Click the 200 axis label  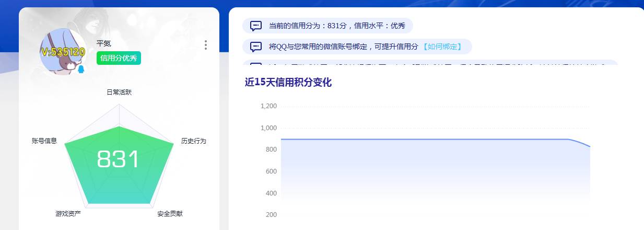click(271, 215)
